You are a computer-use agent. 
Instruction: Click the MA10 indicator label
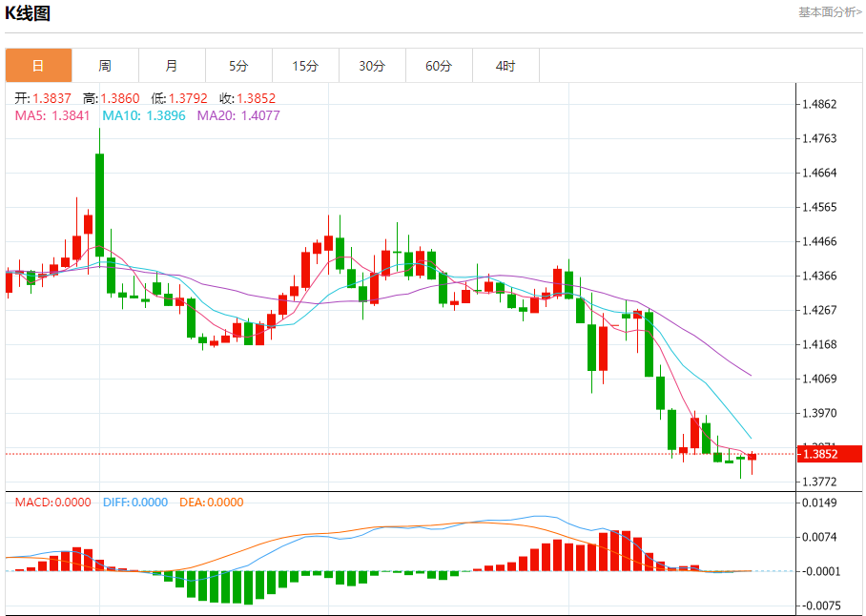click(x=144, y=115)
